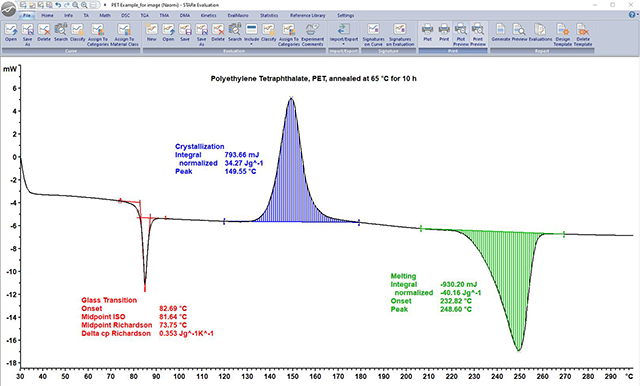Open the TGA tab

point(144,16)
